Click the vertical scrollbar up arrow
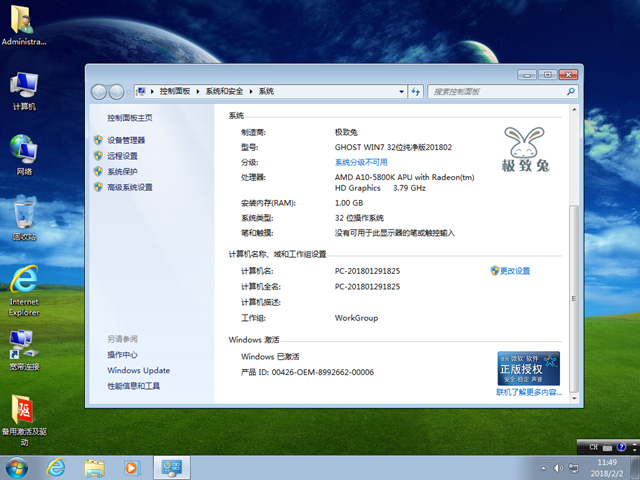 (574, 109)
